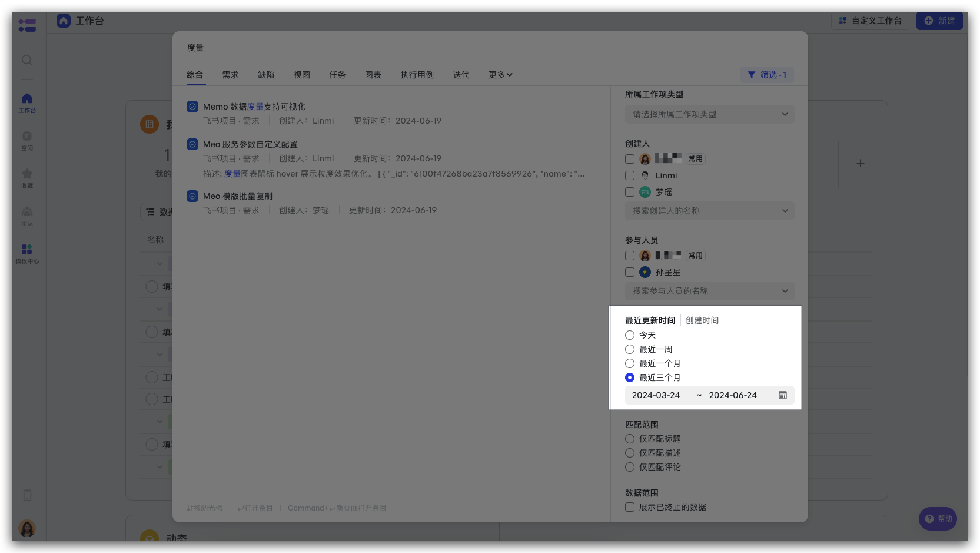Open result Memo 数据度量支持可视化
The image size is (980, 553).
pyautogui.click(x=254, y=107)
